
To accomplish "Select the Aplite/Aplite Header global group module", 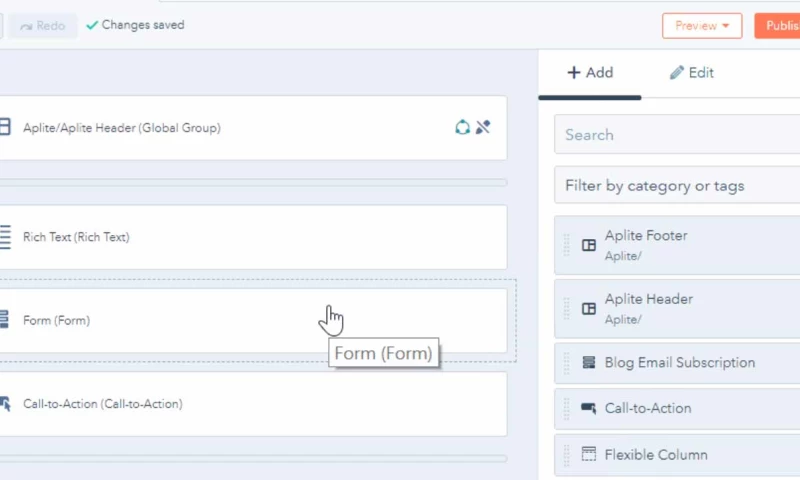I will point(253,128).
